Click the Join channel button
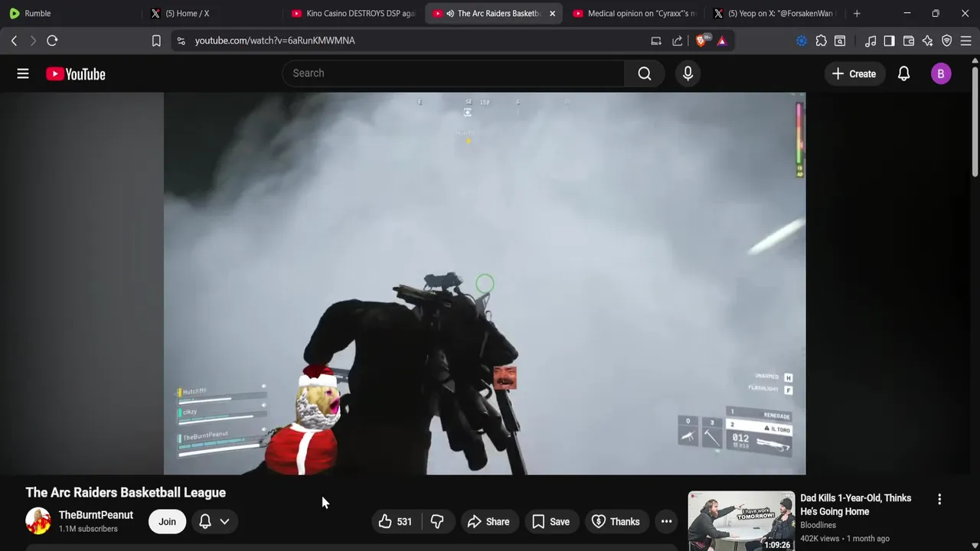The image size is (980, 551). pyautogui.click(x=167, y=522)
